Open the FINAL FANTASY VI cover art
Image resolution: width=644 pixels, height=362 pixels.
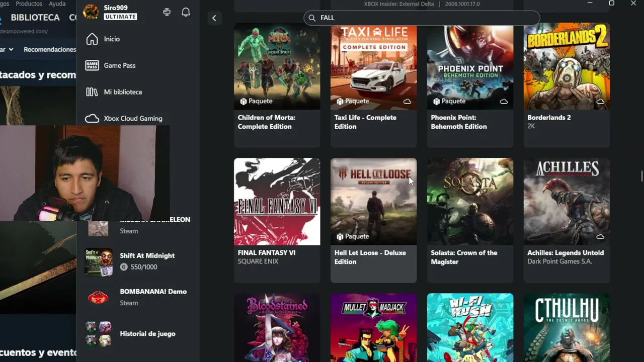[277, 202]
